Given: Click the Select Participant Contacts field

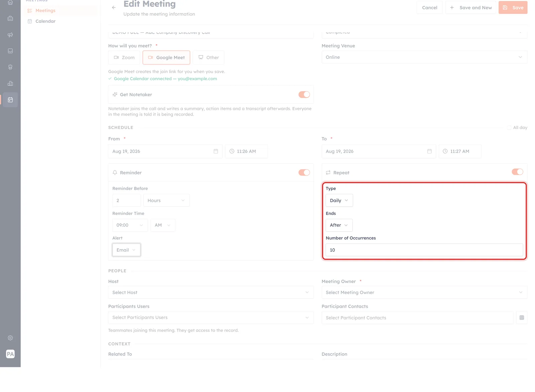Looking at the screenshot, I should 417,317.
